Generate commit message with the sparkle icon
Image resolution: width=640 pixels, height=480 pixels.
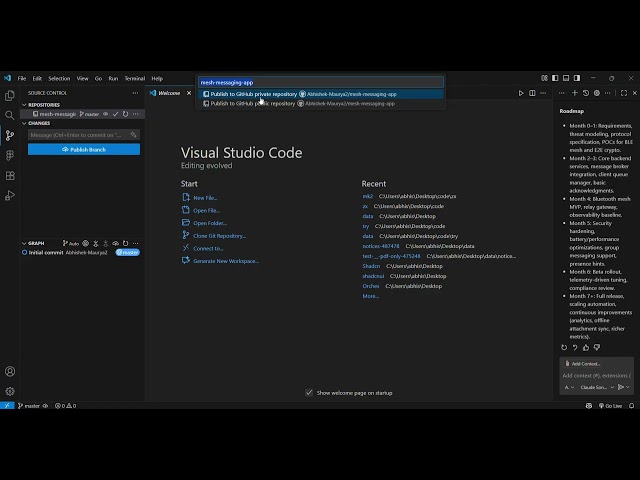tap(133, 135)
